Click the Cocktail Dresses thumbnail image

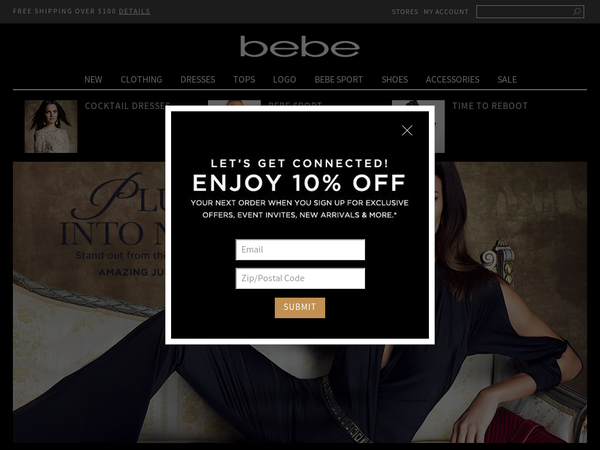(51, 127)
